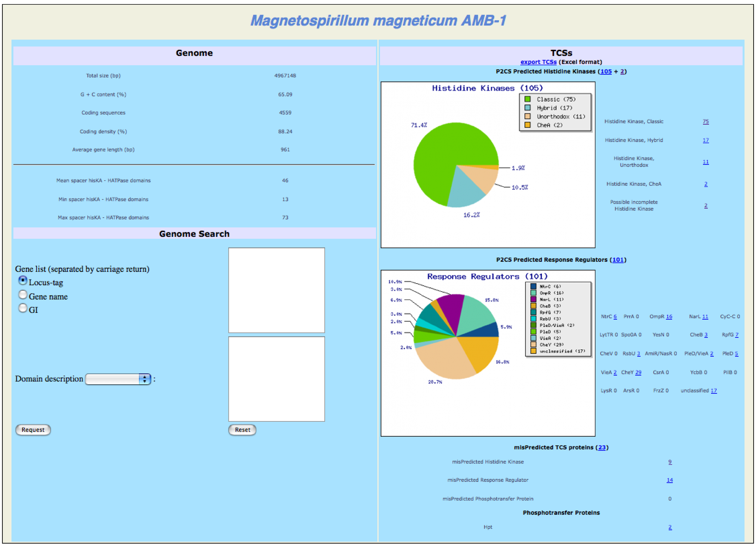
Task: Select the Gene name radio option
Action: click(23, 295)
